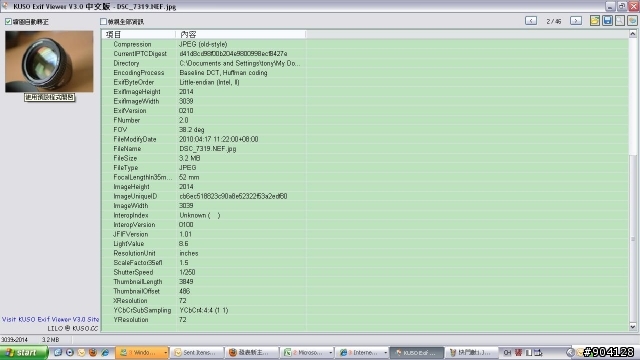
Task: Select the ImageUniqueID row
Action: 365,196
